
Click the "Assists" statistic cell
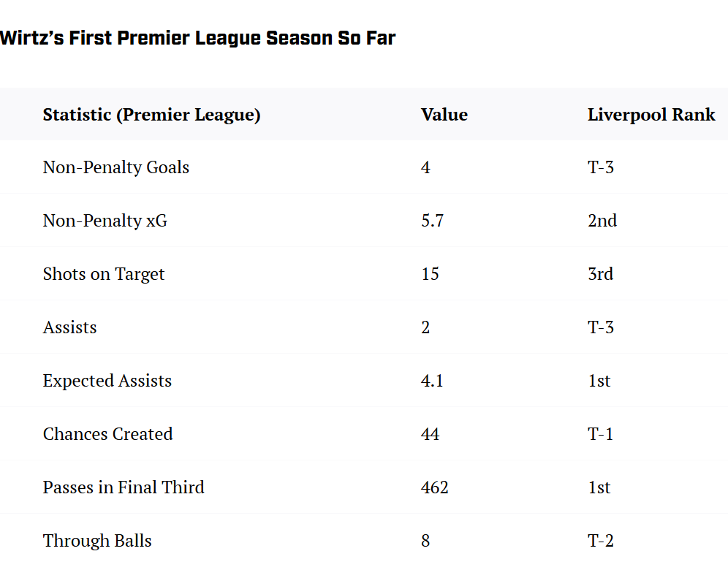tap(70, 327)
